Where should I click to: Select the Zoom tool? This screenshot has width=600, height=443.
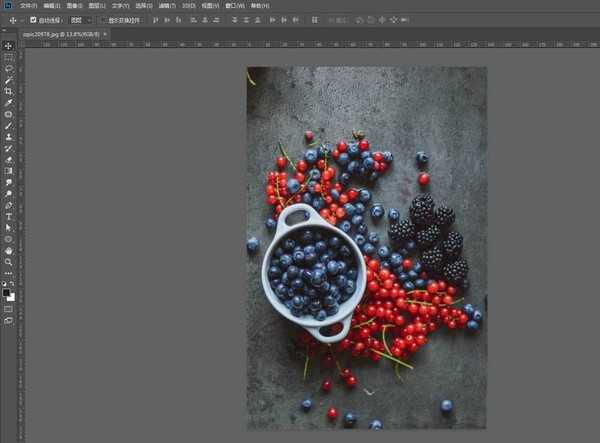[8, 261]
